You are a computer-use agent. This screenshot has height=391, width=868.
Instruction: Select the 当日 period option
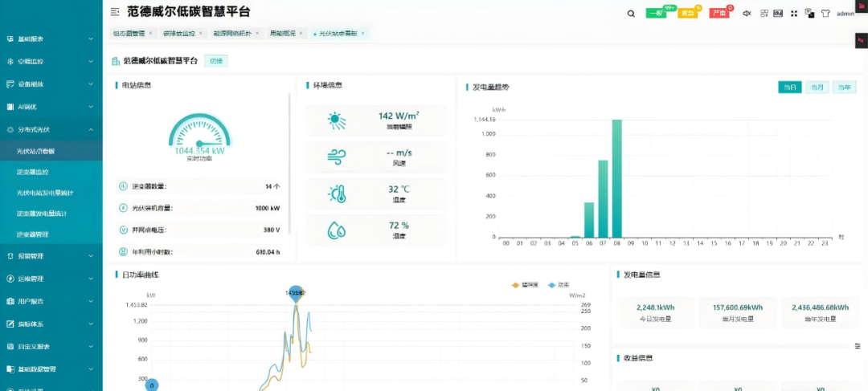tap(789, 88)
